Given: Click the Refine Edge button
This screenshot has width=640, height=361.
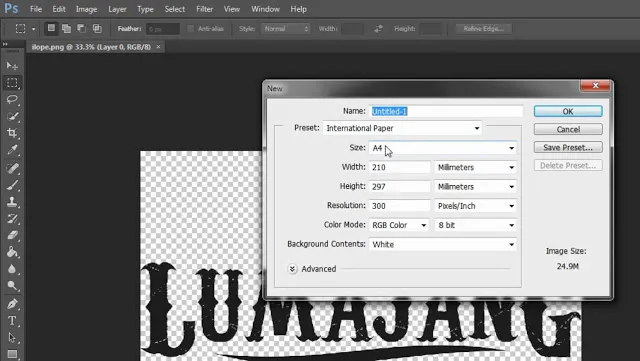Looking at the screenshot, I should (x=483, y=29).
